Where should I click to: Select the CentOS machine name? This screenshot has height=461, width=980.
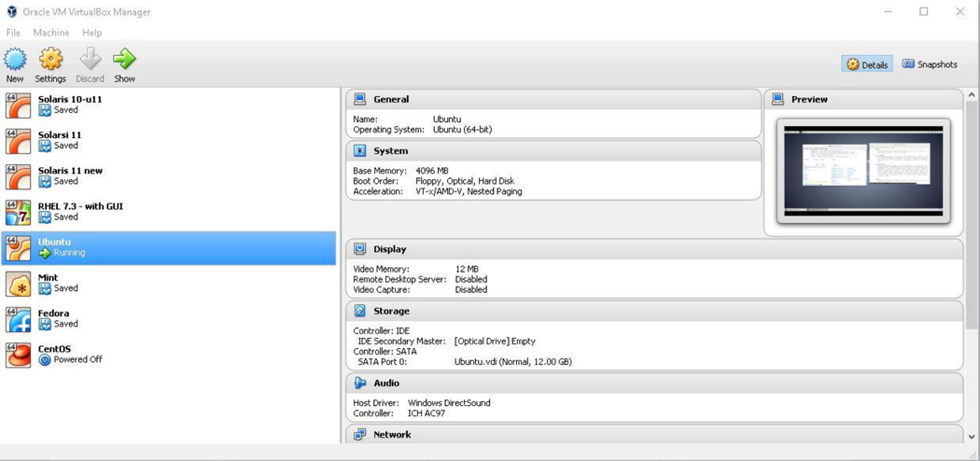coord(54,348)
